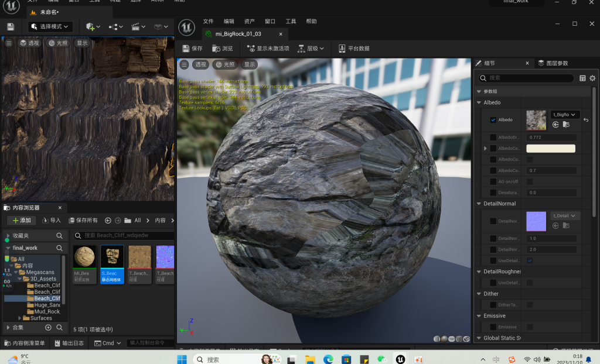Switch to the 图层参数 layer parameters tab
The image size is (600, 364).
click(553, 63)
